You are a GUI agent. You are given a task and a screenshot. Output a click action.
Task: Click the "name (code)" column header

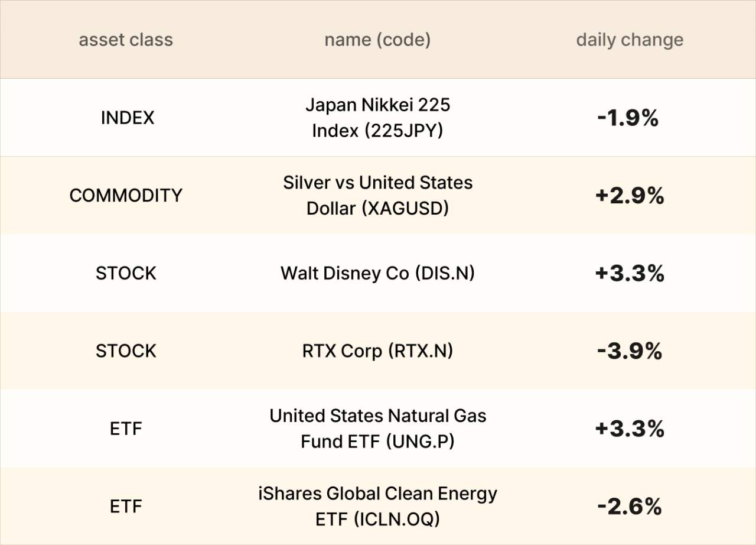coord(377,40)
